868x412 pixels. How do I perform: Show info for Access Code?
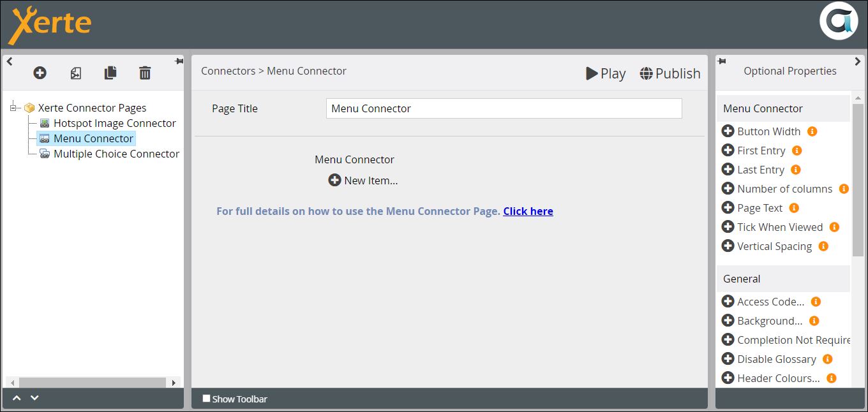[816, 302]
